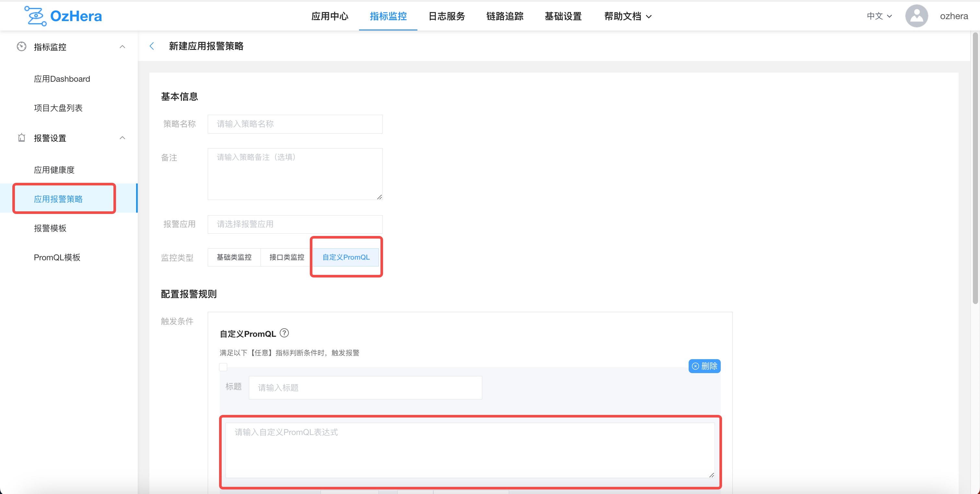Image resolution: width=980 pixels, height=494 pixels.
Task: Focus the 标题 input field
Action: tap(365, 387)
